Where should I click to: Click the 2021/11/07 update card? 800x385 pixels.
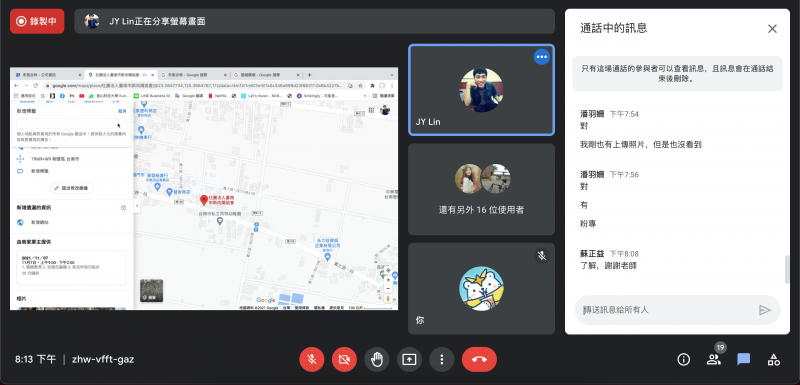[71, 267]
